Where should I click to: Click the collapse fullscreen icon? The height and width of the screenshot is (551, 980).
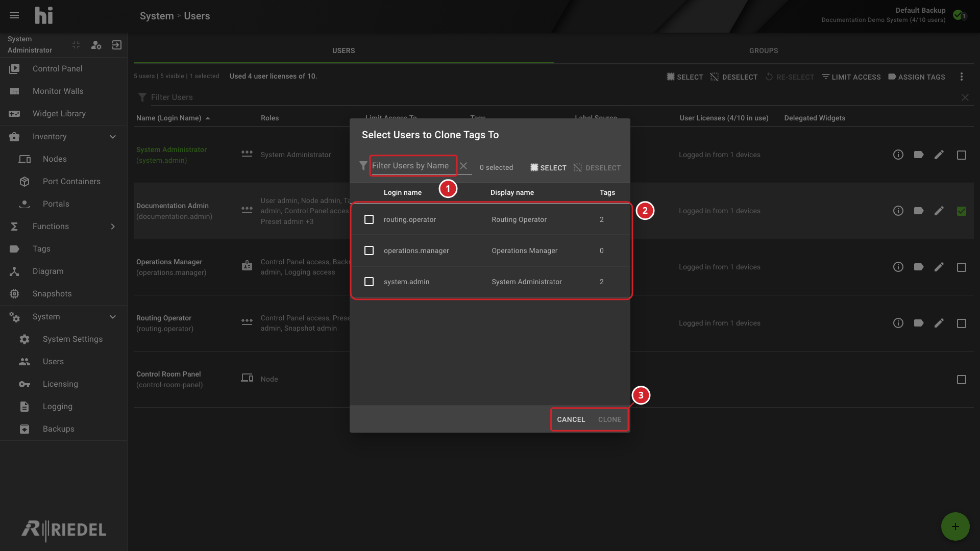(76, 45)
